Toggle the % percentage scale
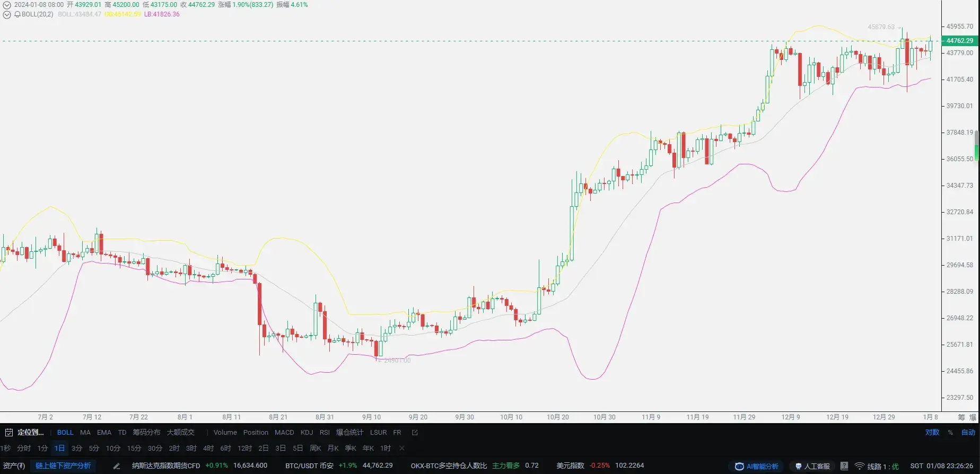 (950, 433)
